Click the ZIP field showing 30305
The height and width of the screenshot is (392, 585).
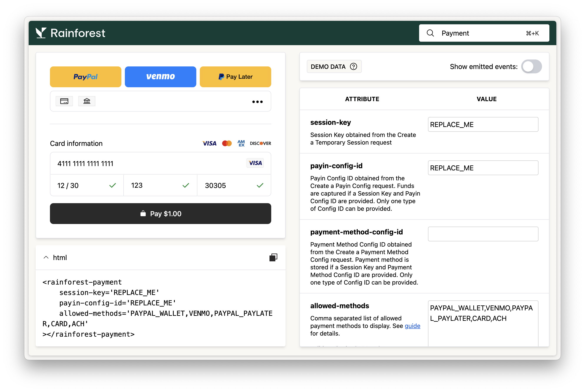pyautogui.click(x=234, y=185)
